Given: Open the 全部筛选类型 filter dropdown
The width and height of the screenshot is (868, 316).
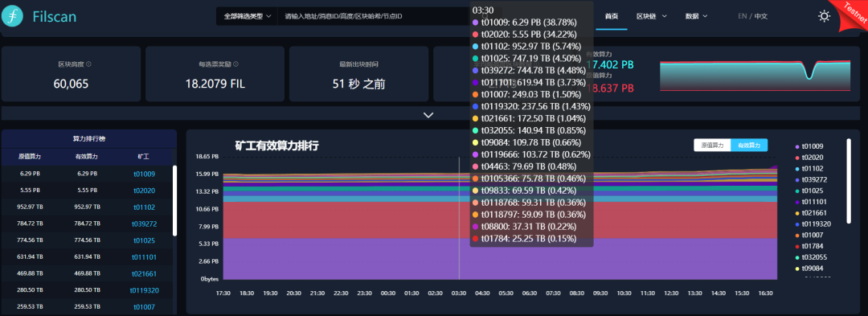Looking at the screenshot, I should click(x=248, y=16).
